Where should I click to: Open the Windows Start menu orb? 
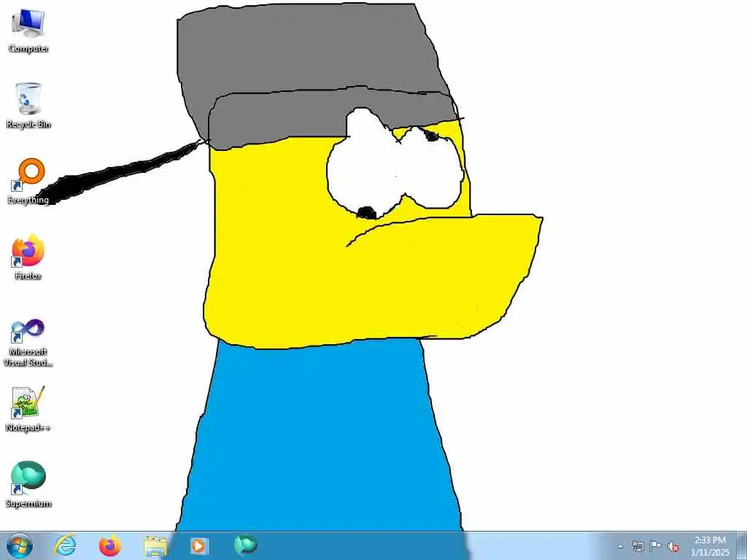click(20, 545)
